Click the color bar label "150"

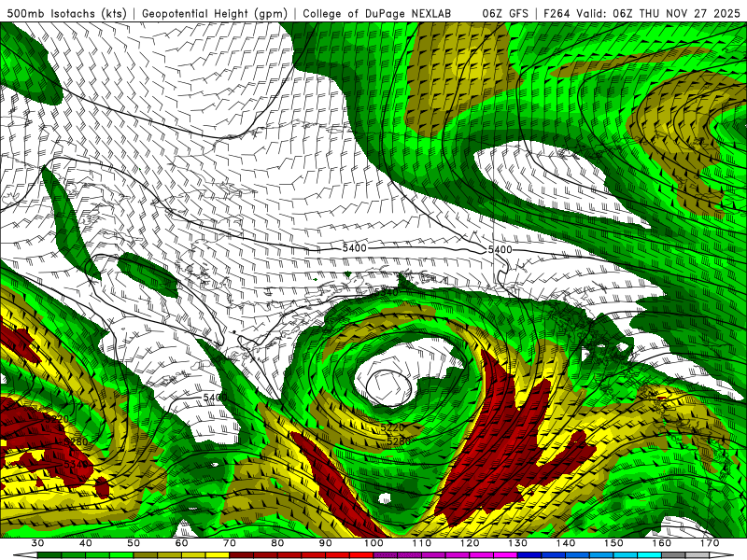coord(613,543)
